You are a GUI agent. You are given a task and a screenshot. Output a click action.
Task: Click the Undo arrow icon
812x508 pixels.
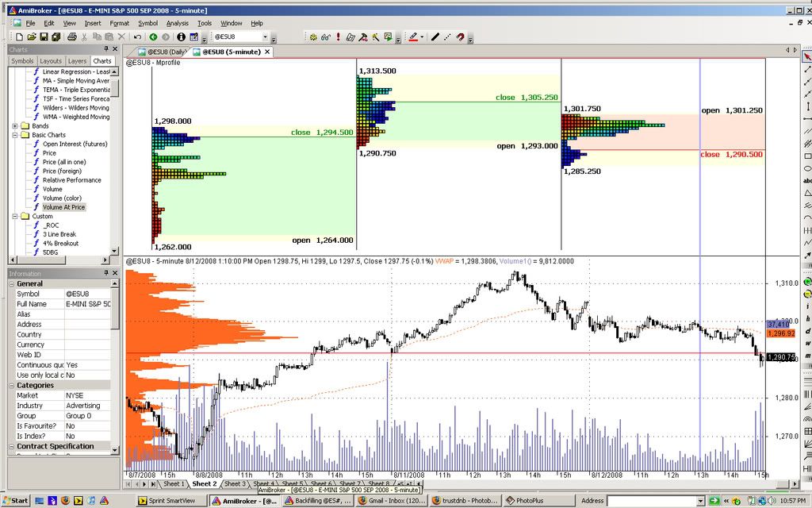tap(137, 37)
